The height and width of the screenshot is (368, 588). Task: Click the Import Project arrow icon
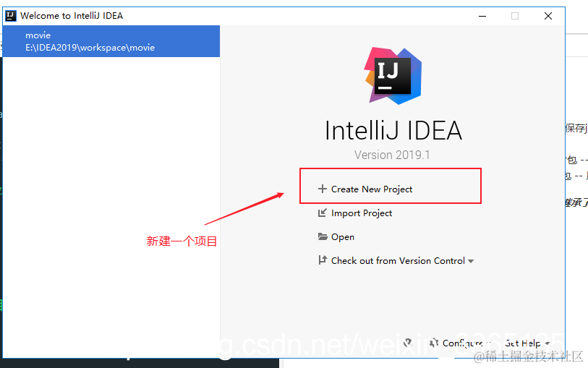[322, 213]
